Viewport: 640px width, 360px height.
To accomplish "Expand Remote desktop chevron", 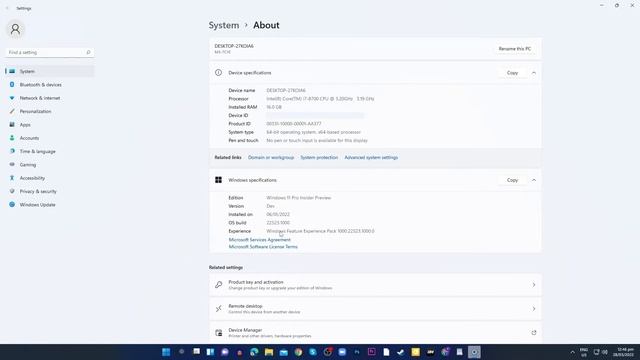I will [x=533, y=309].
